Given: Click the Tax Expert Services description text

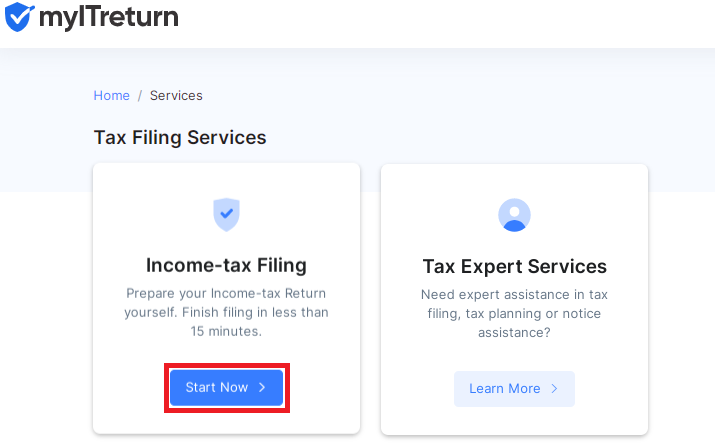Looking at the screenshot, I should tap(514, 314).
